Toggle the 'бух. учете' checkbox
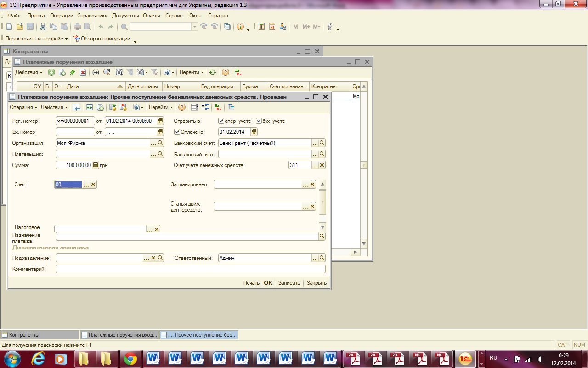Screen dimensions: 588x368 pyautogui.click(x=259, y=121)
